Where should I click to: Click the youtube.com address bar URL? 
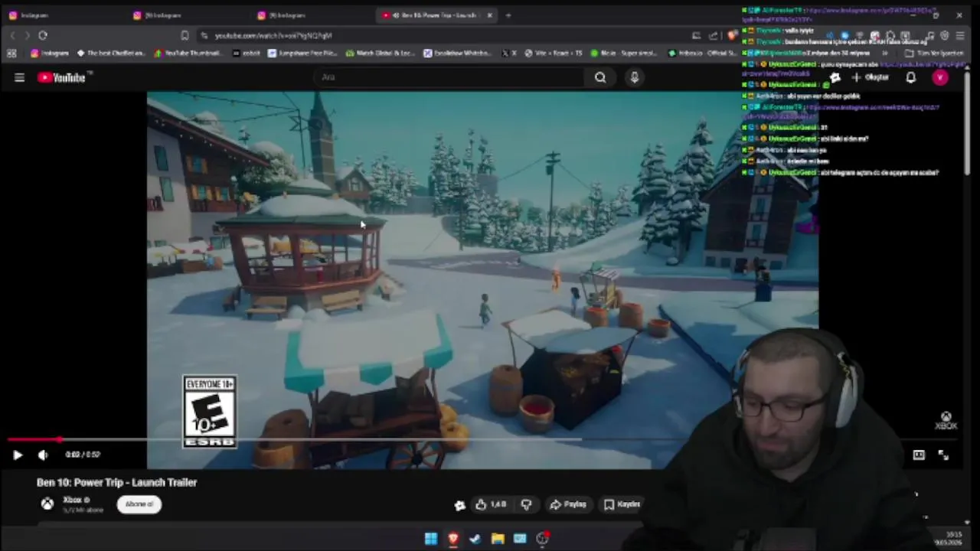pyautogui.click(x=273, y=36)
